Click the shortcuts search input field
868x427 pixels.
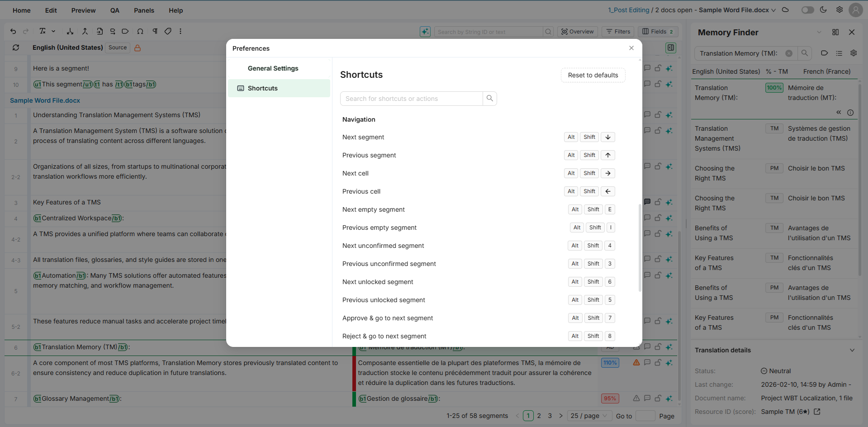(411, 99)
